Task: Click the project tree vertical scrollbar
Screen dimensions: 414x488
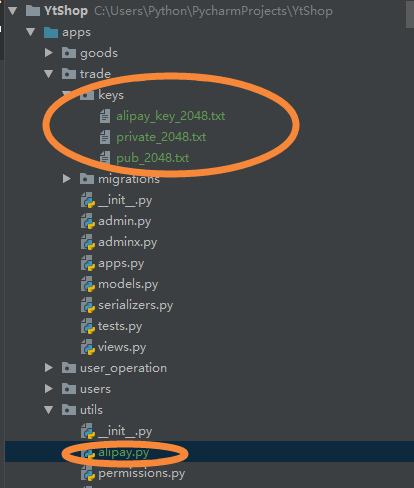Action: click(410, 14)
